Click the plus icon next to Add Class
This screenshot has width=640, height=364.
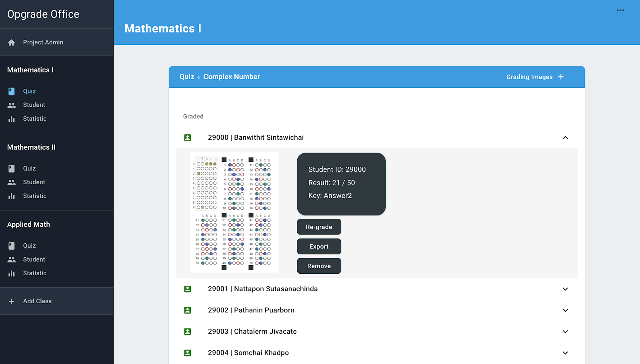pos(12,301)
